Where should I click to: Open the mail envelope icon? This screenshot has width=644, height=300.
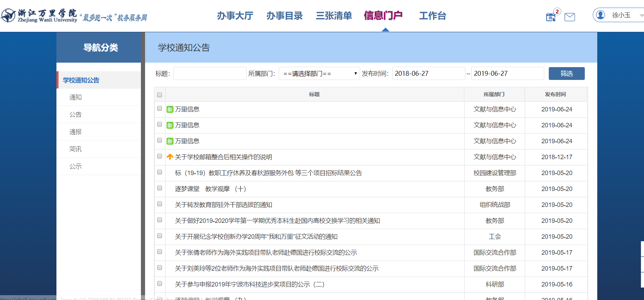[x=570, y=17]
